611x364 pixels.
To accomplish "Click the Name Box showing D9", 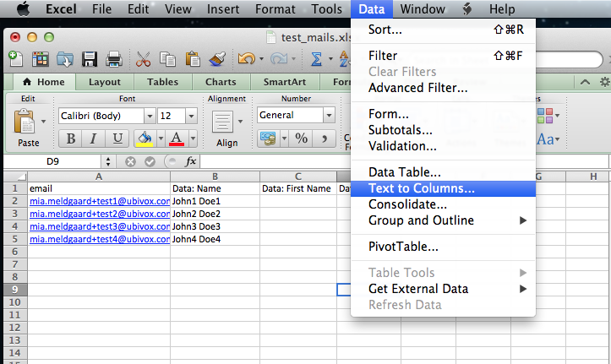I will point(53,161).
